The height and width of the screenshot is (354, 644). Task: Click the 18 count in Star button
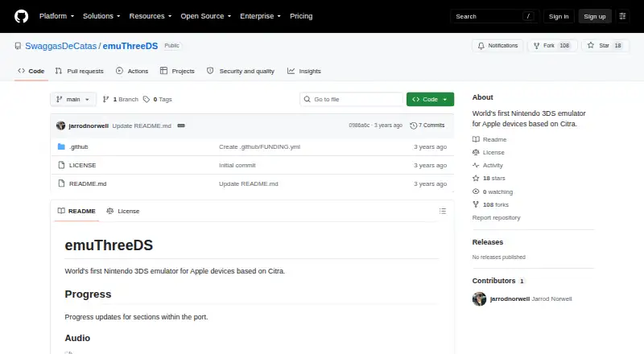coord(617,46)
